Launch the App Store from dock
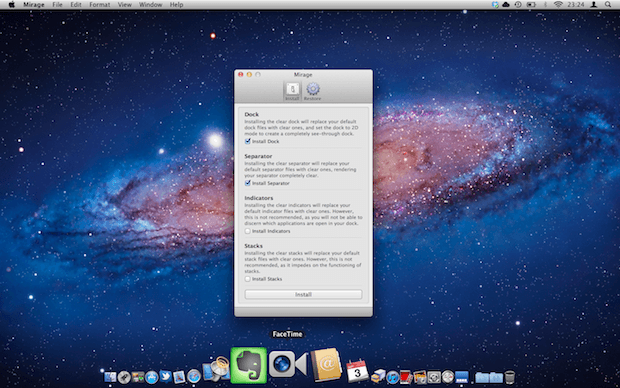The image size is (620, 388). coord(151,377)
